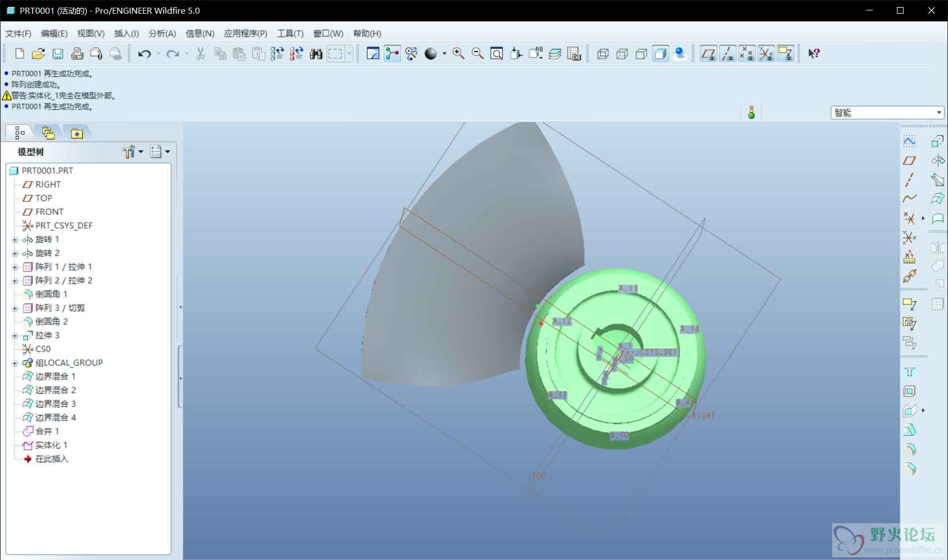Expand the 阵列 3 / 切剪 node
948x560 pixels.
(x=15, y=308)
